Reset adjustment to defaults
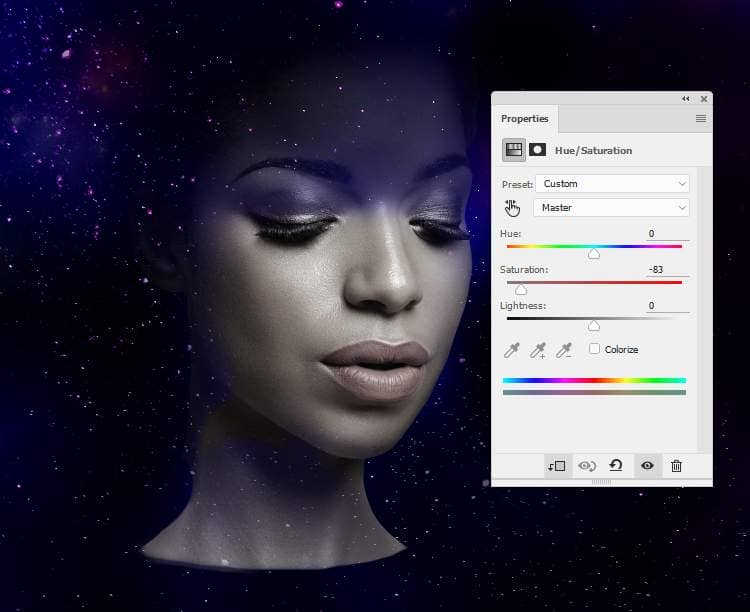Image resolution: width=750 pixels, height=612 pixels. pyautogui.click(x=616, y=466)
